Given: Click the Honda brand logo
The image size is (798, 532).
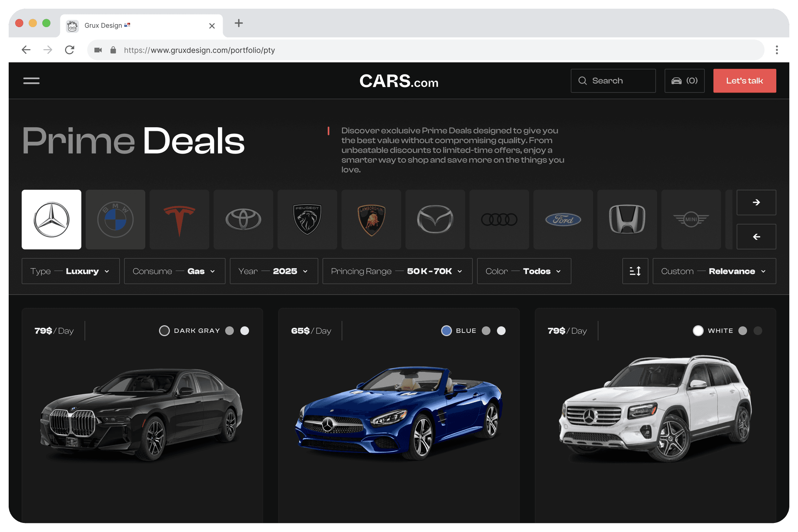Looking at the screenshot, I should [627, 219].
